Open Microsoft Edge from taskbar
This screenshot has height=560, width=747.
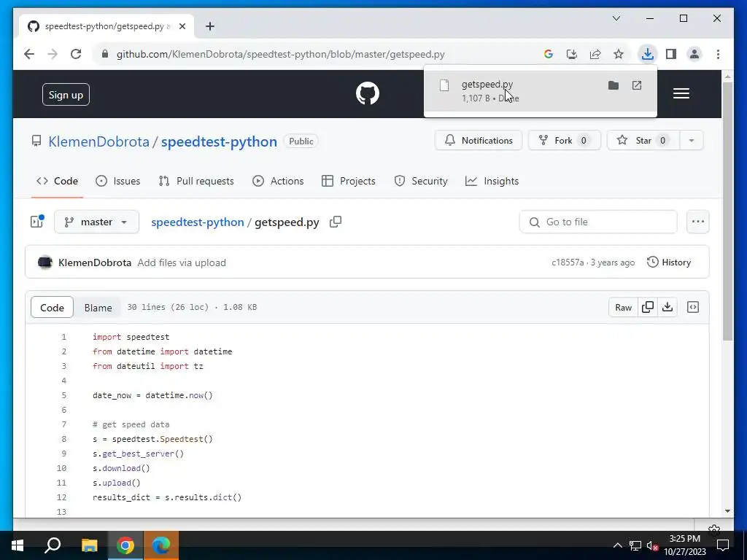click(x=161, y=545)
